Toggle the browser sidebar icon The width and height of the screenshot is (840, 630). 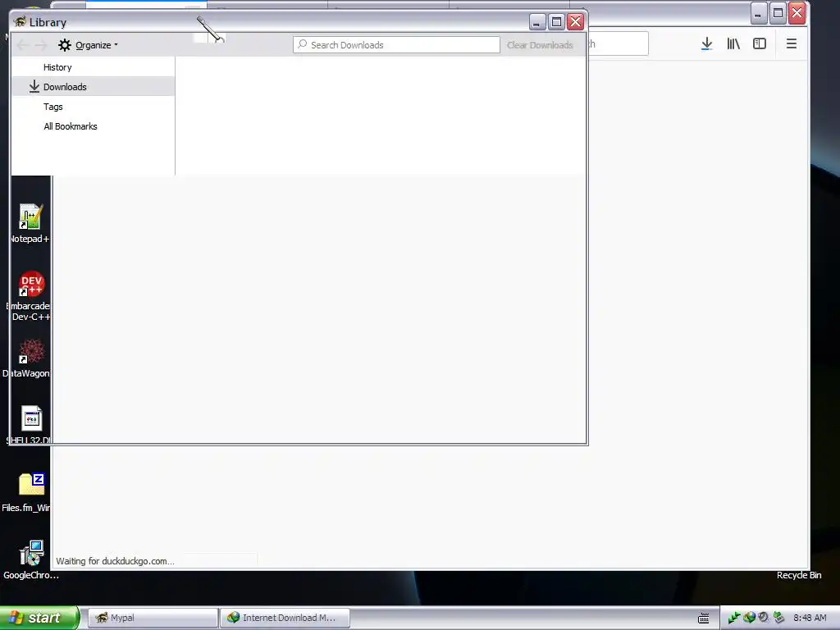coord(760,44)
